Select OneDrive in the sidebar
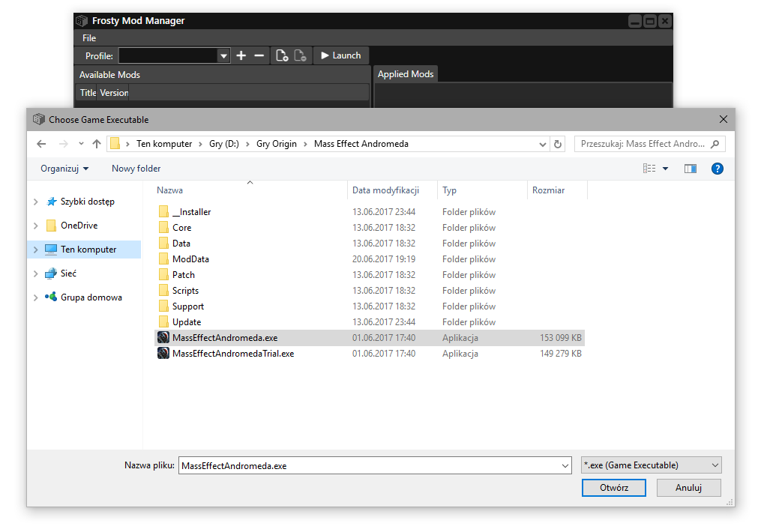Viewport: 761px width, 532px height. [79, 226]
